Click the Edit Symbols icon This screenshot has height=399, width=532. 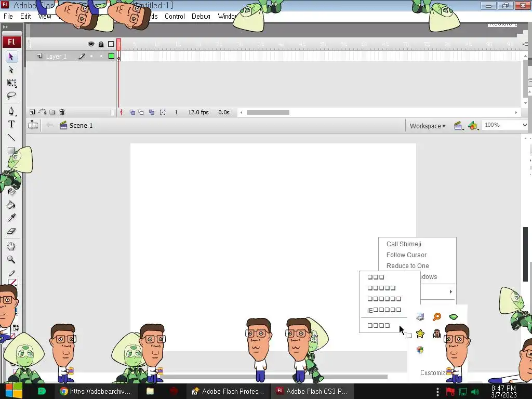[473, 126]
